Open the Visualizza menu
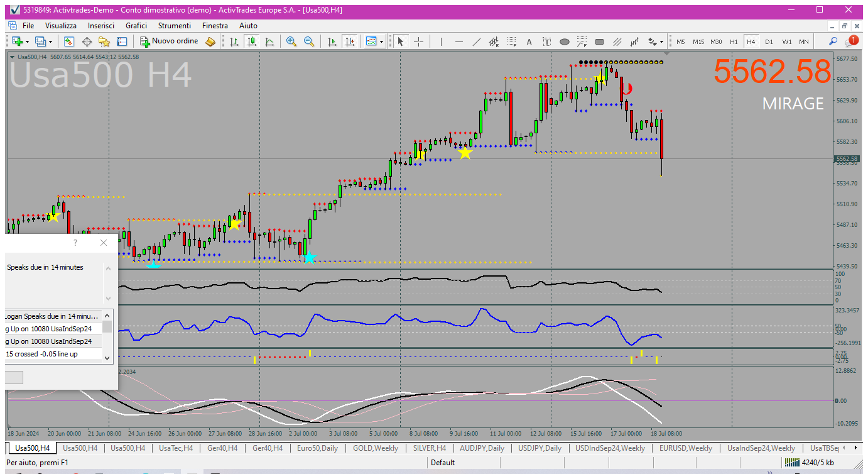The width and height of the screenshot is (868, 474). [x=61, y=26]
